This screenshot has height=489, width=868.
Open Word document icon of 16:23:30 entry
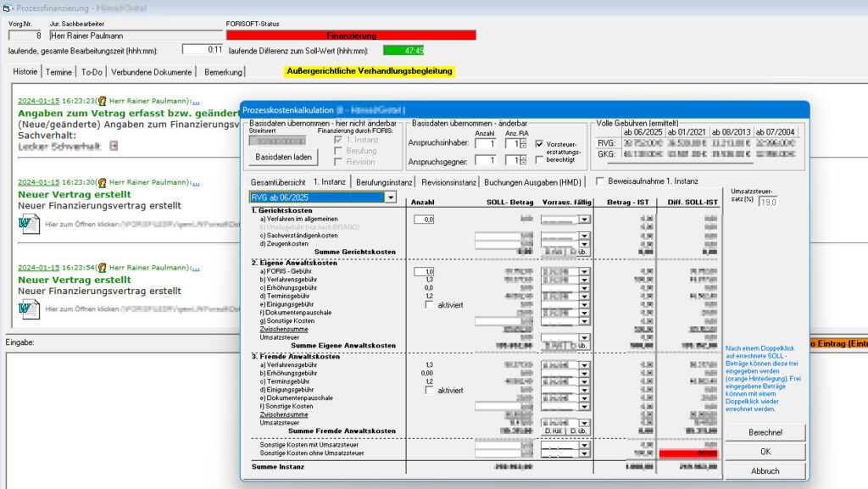point(29,224)
